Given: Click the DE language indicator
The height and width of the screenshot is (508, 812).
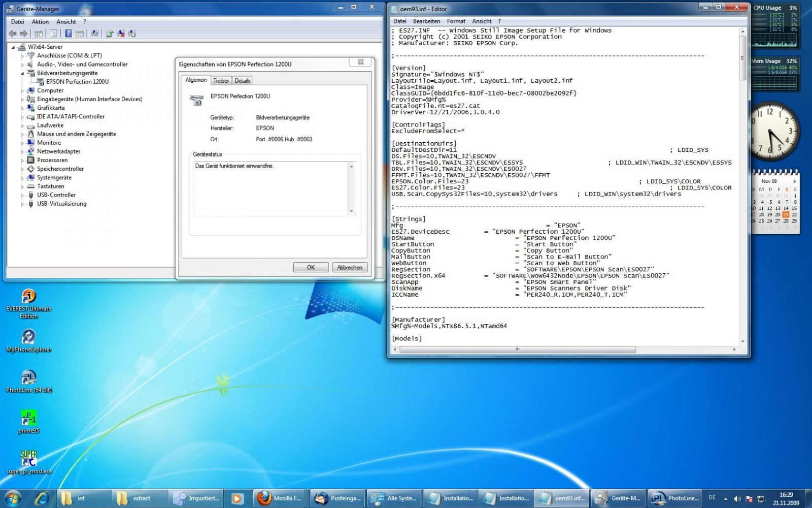Looking at the screenshot, I should pos(712,498).
